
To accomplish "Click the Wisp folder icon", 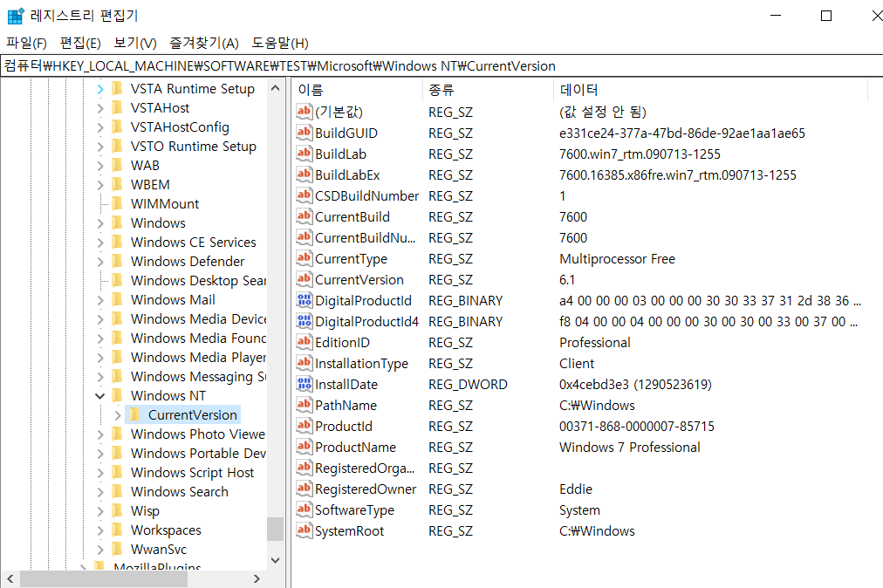I will [117, 509].
